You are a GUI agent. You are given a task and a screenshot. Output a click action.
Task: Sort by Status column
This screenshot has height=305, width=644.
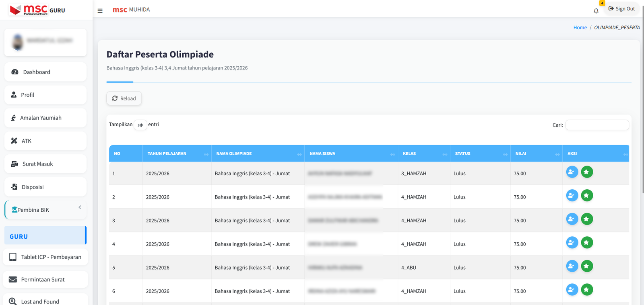pyautogui.click(x=480, y=154)
